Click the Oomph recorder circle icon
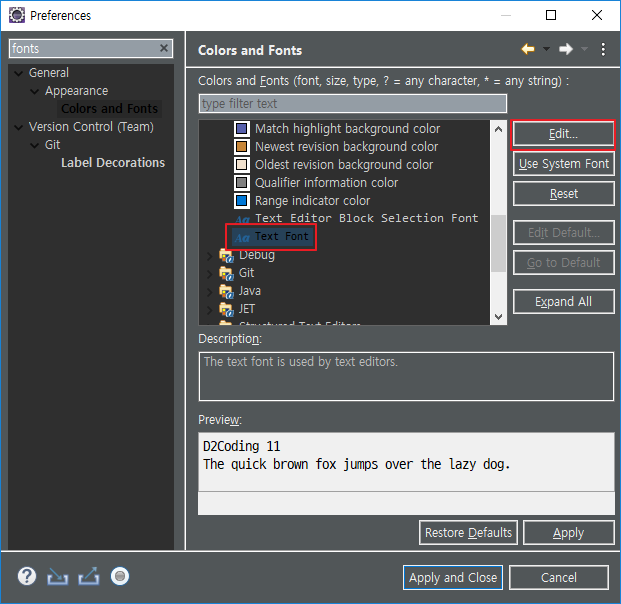 pos(120,576)
